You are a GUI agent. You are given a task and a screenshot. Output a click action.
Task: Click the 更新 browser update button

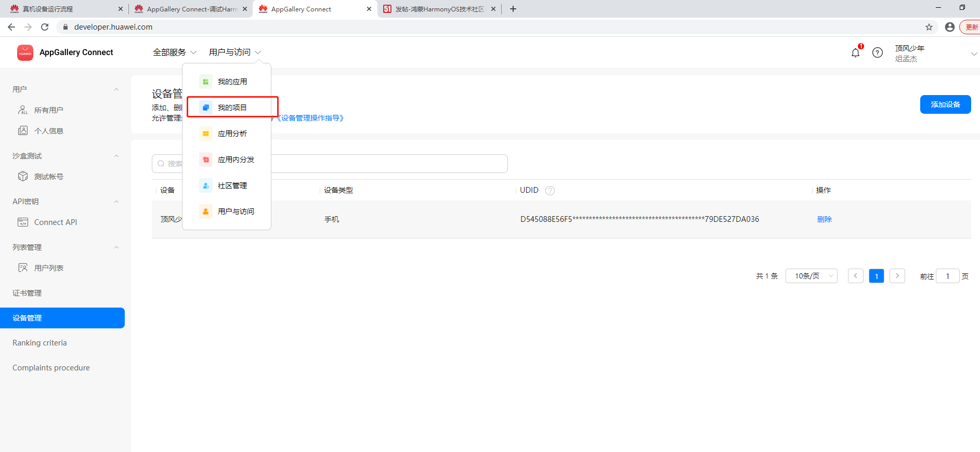coord(971,27)
